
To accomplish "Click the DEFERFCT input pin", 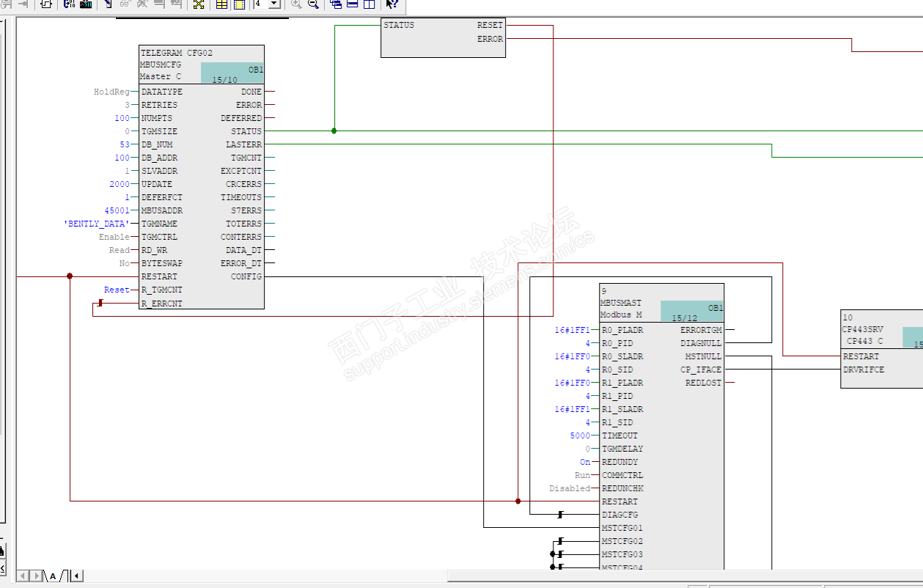I will coord(161,197).
